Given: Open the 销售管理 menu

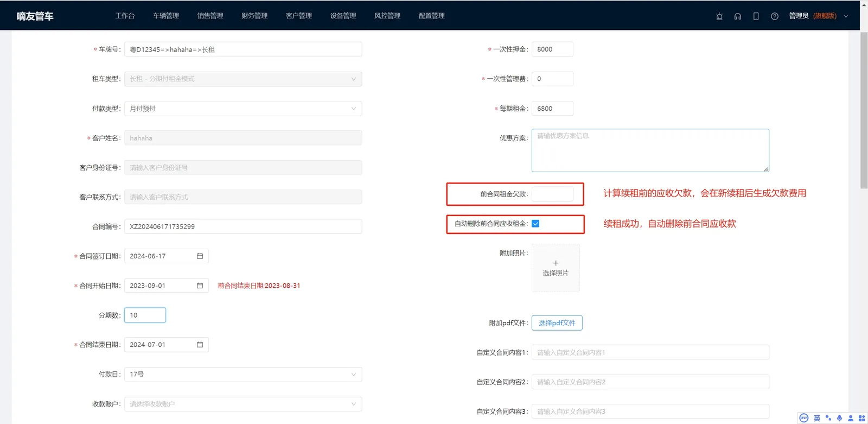Looking at the screenshot, I should [x=210, y=16].
